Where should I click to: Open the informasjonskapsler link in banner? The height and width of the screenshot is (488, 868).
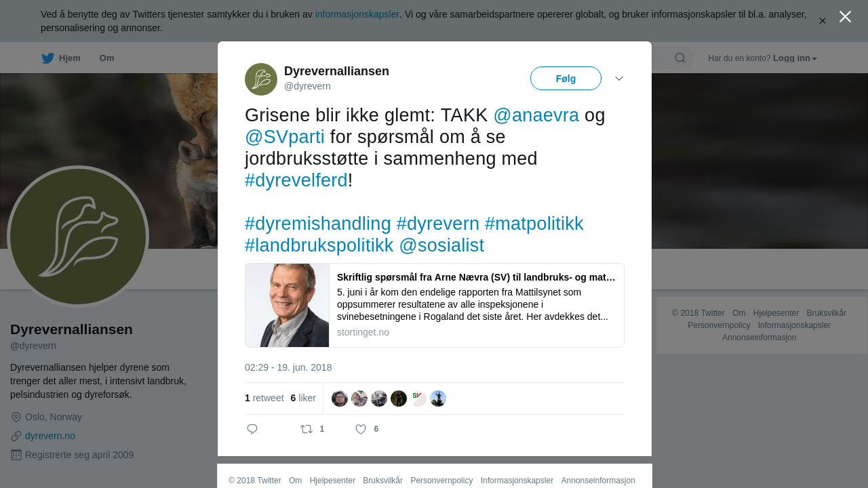357,14
